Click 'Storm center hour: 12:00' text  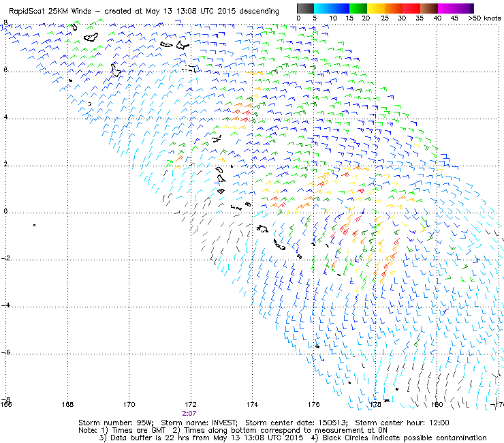402,423
